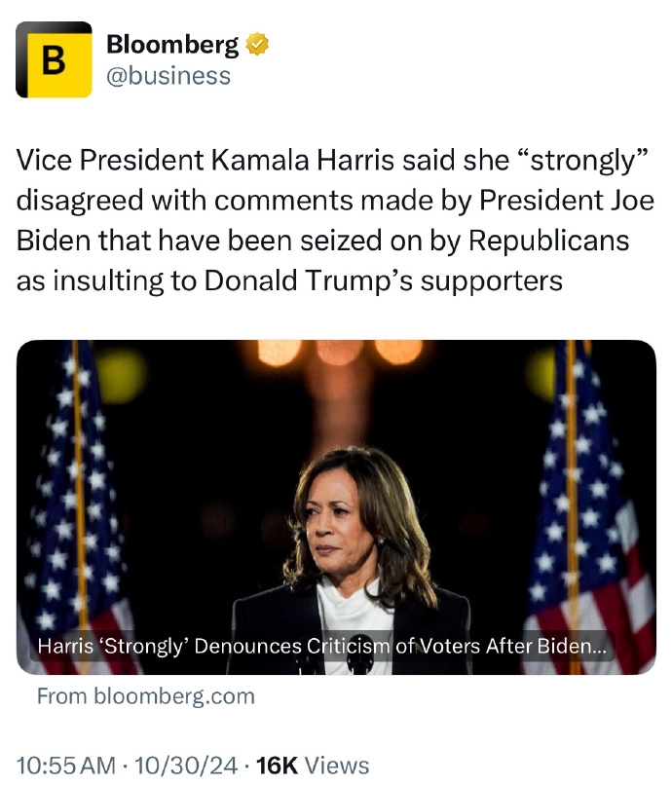Click the gold verified badge icon
Screen dimensions: 672x785
coord(257,44)
